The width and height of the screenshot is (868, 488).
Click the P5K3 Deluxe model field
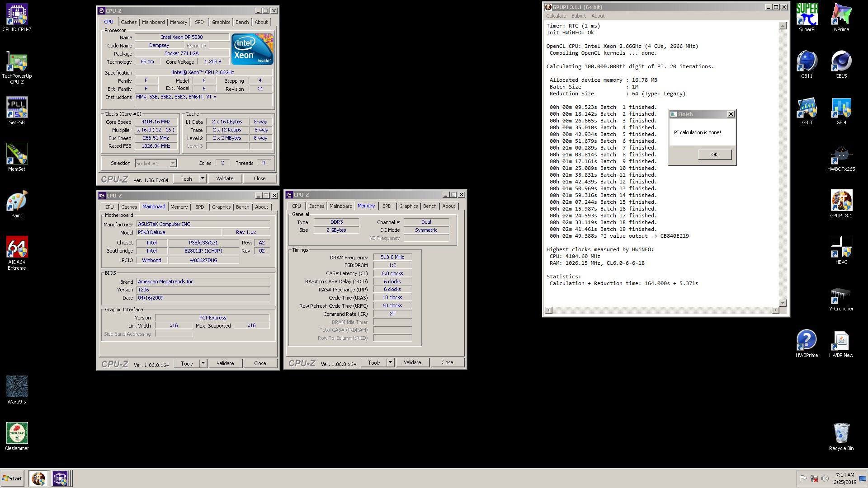tap(179, 232)
